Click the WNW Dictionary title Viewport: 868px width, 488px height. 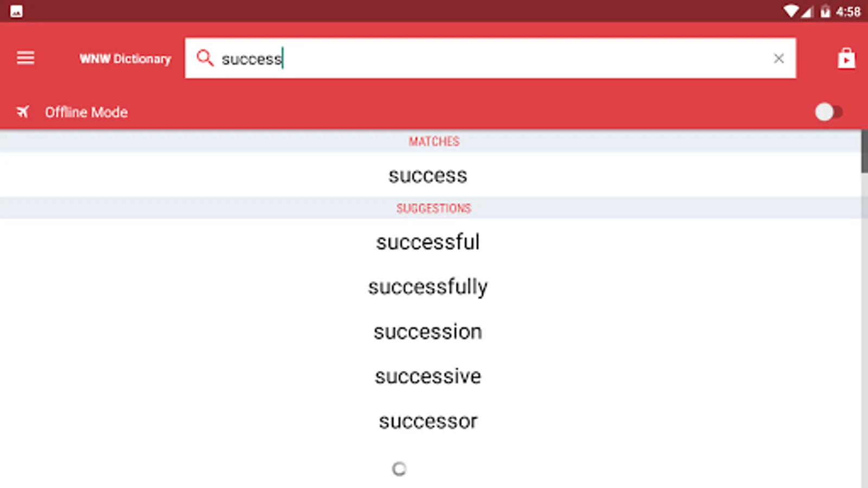pyautogui.click(x=125, y=59)
